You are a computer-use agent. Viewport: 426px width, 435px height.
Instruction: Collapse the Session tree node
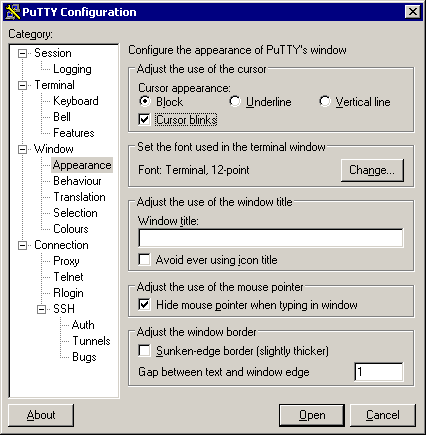pos(22,53)
